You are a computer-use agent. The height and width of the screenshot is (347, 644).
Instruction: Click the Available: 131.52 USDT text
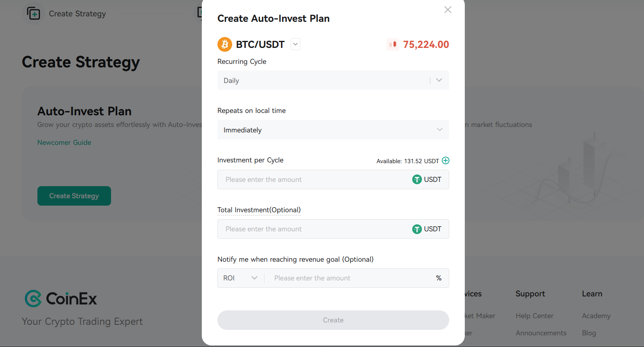(x=408, y=161)
